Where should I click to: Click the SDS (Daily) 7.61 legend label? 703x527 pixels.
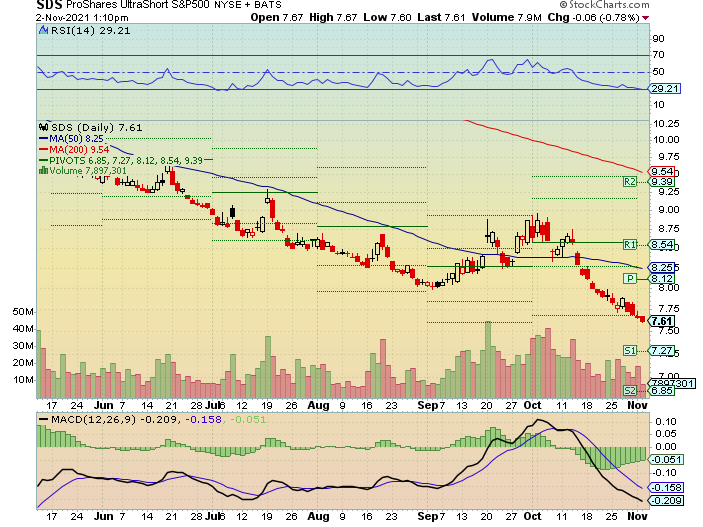pyautogui.click(x=96, y=127)
